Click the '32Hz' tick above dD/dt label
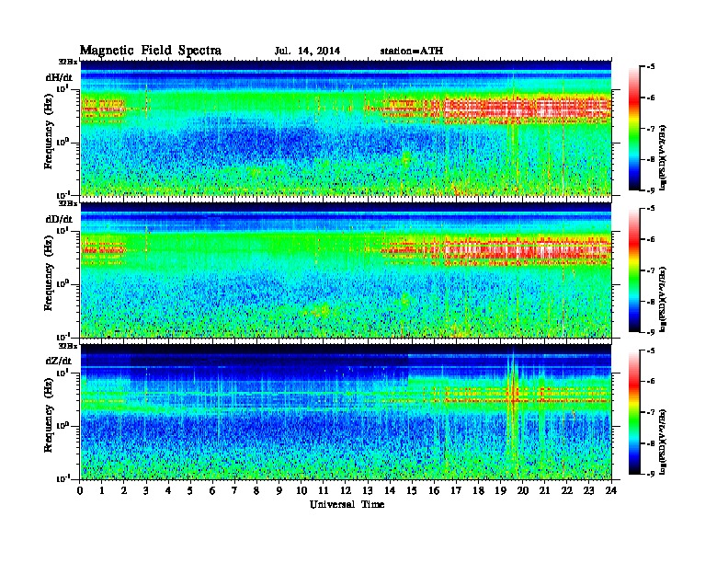 click(67, 203)
